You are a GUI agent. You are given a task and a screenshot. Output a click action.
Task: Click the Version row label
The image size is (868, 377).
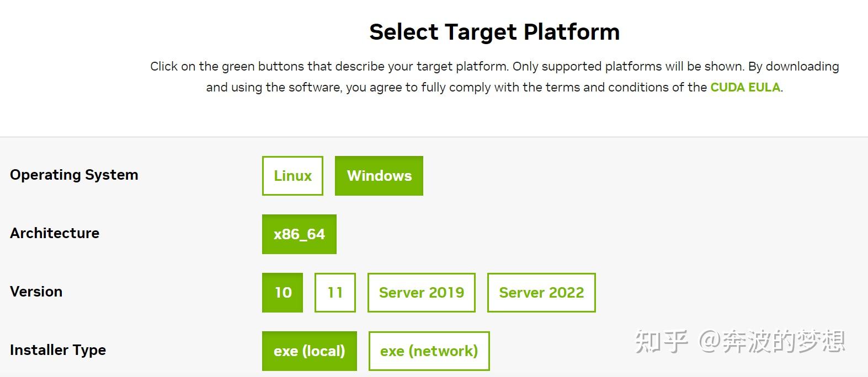(x=36, y=292)
